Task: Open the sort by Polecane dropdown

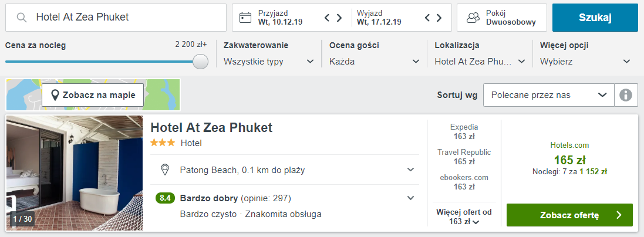Action: tap(548, 95)
